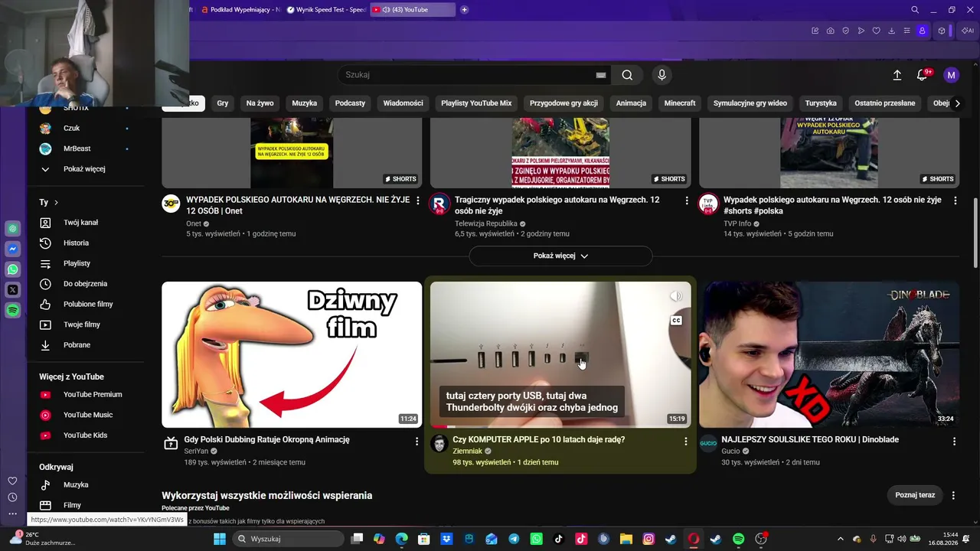Select the Na żywo category chip
The width and height of the screenshot is (980, 551).
click(260, 103)
